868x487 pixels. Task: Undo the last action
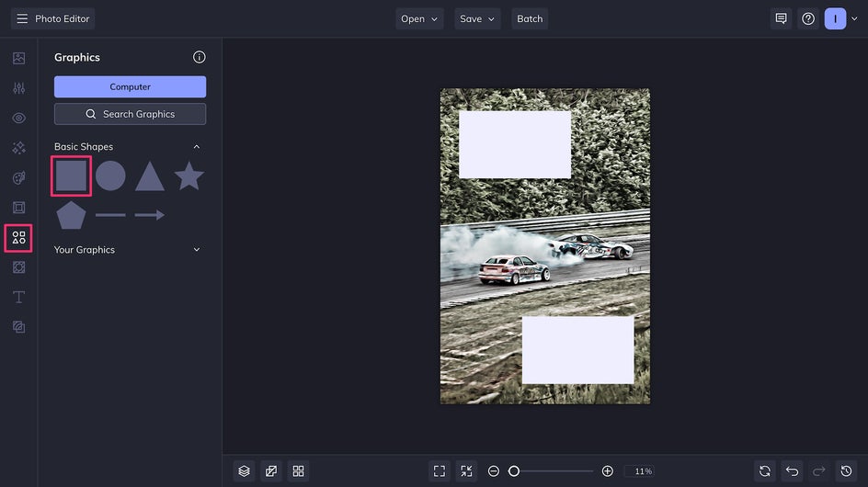(793, 471)
